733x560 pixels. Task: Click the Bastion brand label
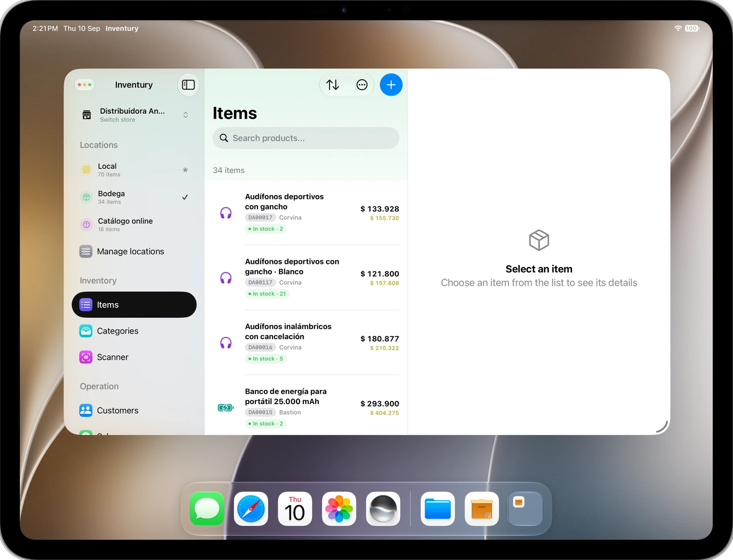(290, 412)
